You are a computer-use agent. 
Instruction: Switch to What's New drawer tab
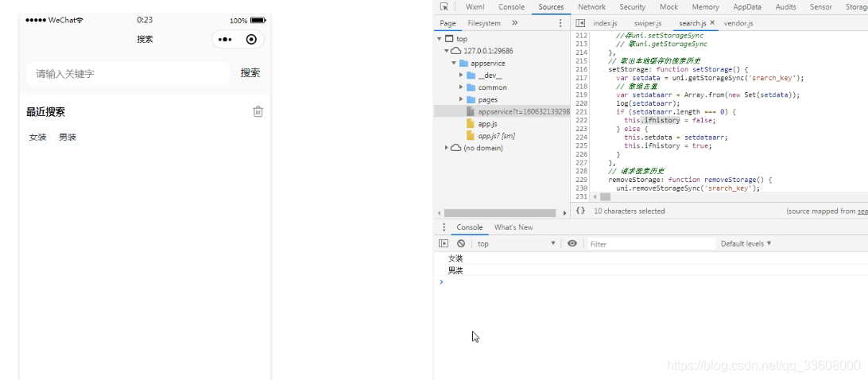click(513, 227)
